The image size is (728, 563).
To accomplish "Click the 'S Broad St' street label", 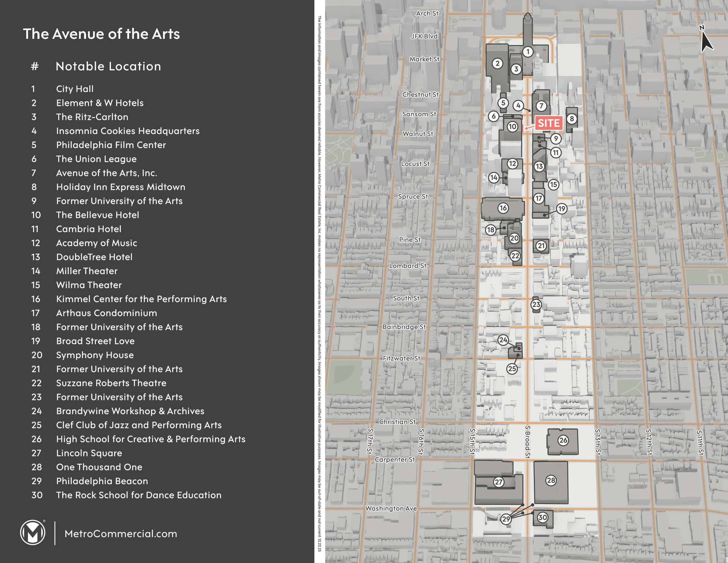I will point(527,442).
